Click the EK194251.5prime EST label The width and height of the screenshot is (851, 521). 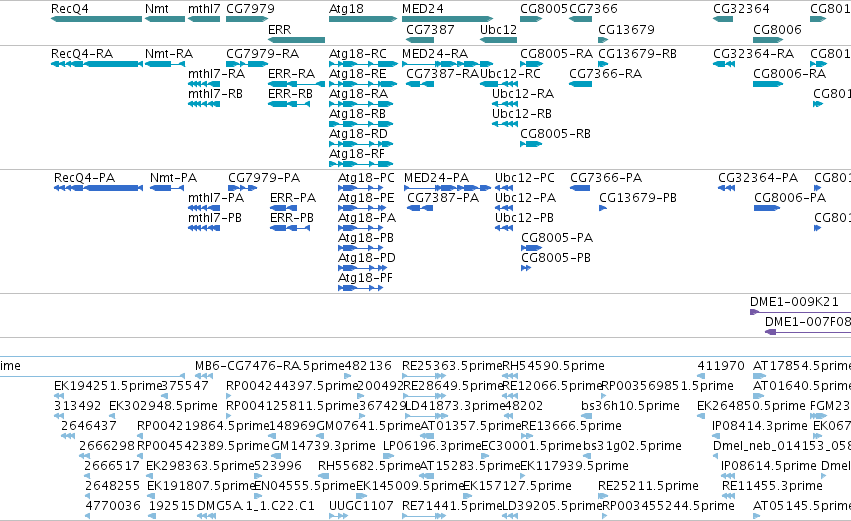108,386
